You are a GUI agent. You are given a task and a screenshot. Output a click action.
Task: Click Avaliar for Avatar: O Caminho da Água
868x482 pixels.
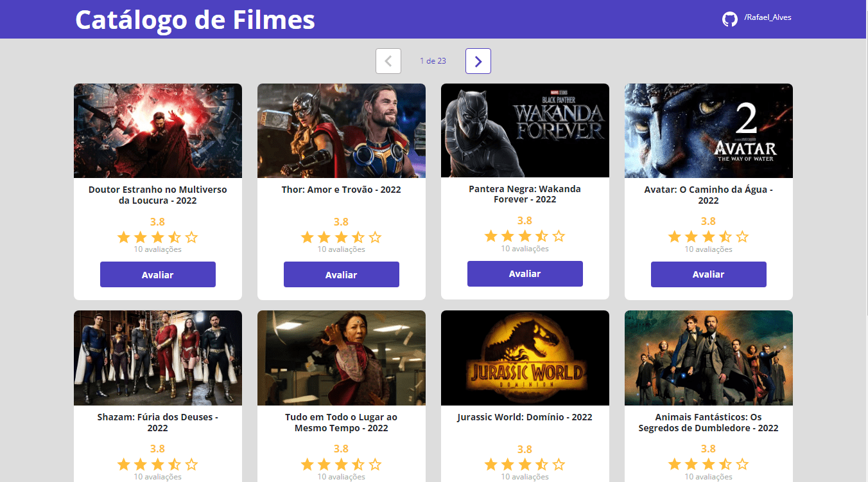click(x=708, y=274)
